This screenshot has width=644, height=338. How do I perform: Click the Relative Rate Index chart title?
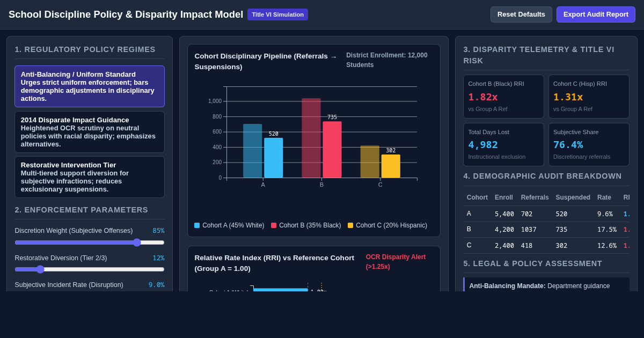coord(274,263)
